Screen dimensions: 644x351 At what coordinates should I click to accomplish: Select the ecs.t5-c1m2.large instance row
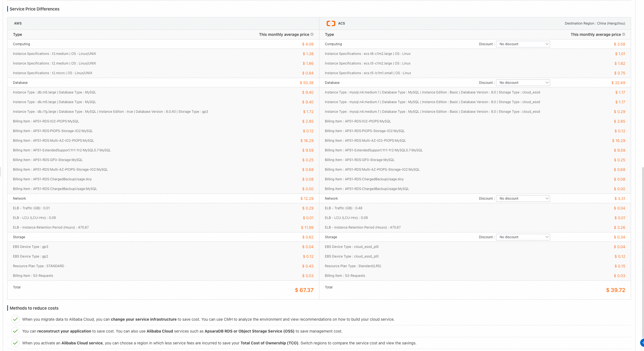[475, 63]
